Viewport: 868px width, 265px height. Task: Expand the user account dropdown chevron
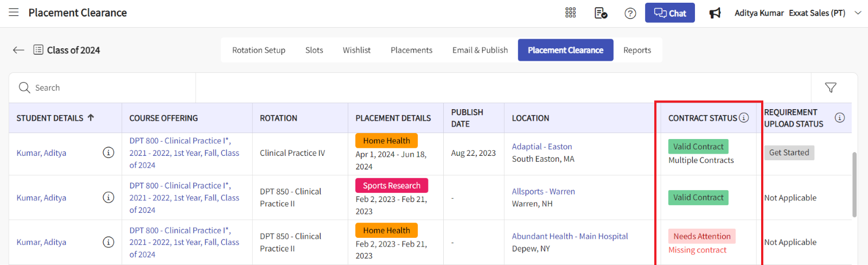pos(858,13)
